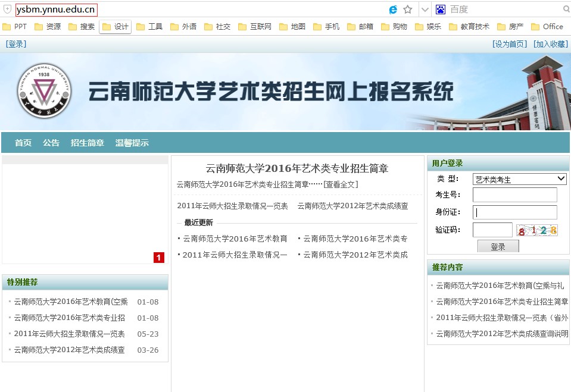Expand the address bar history dropdown arrow

[425, 10]
